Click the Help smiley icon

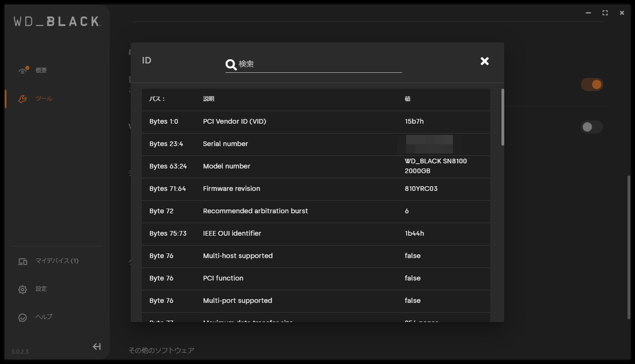click(x=22, y=317)
